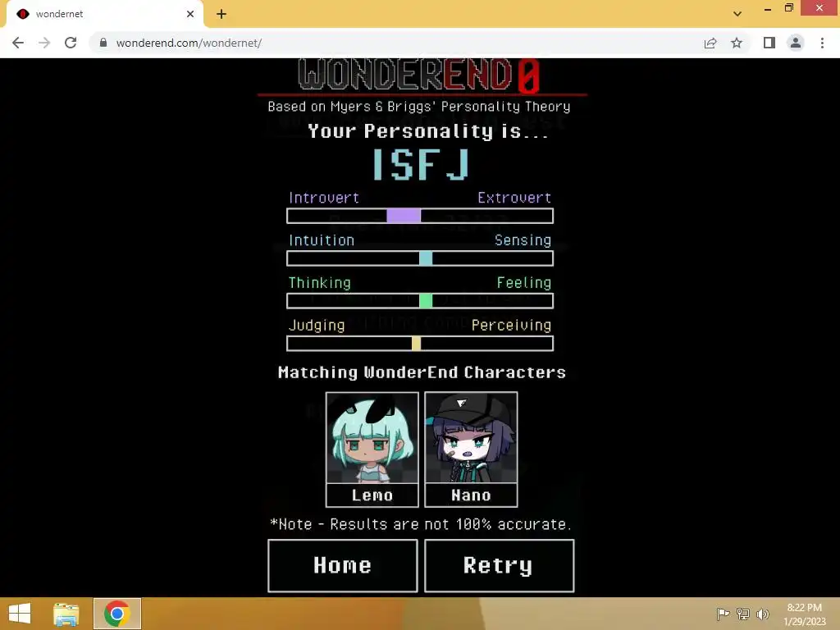Open a new browser tab

click(x=221, y=15)
